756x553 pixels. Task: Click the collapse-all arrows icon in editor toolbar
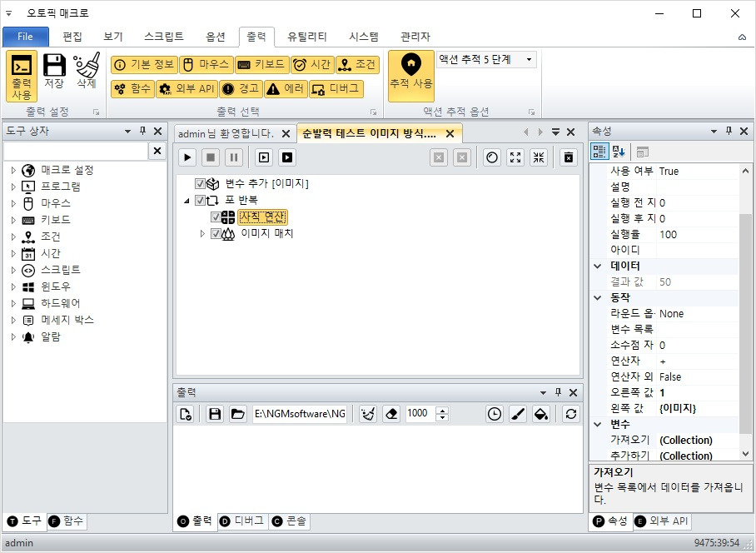click(x=539, y=157)
